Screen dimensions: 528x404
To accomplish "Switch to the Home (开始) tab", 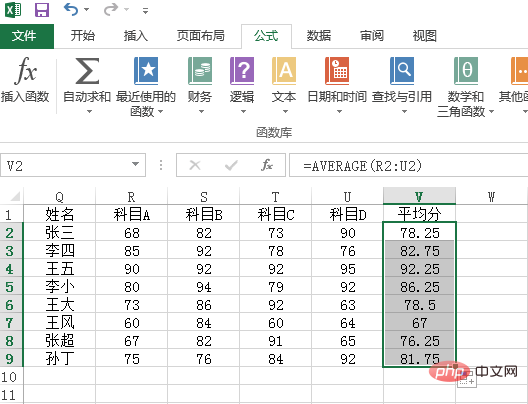I will 82,36.
